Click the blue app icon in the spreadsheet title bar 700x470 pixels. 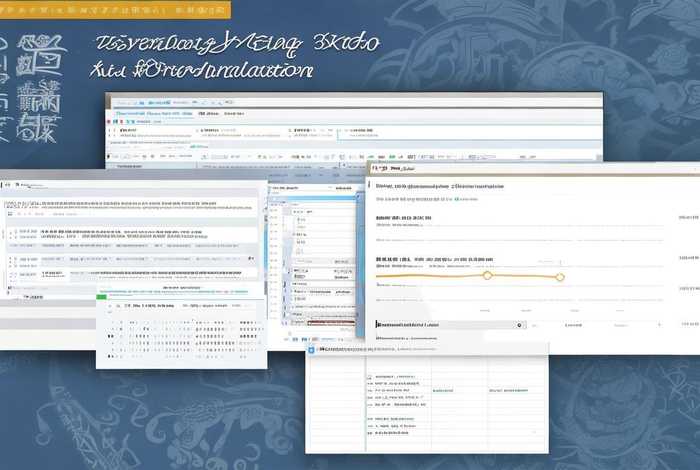[311, 349]
